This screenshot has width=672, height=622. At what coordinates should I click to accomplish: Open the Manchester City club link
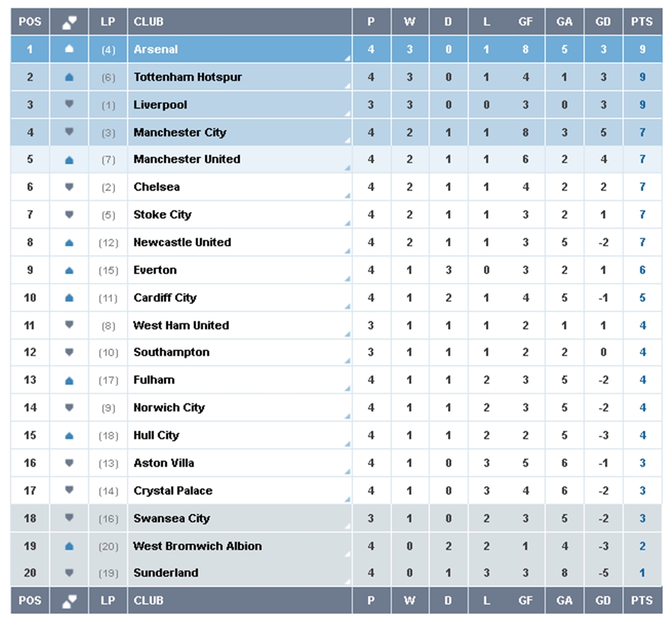pos(179,132)
